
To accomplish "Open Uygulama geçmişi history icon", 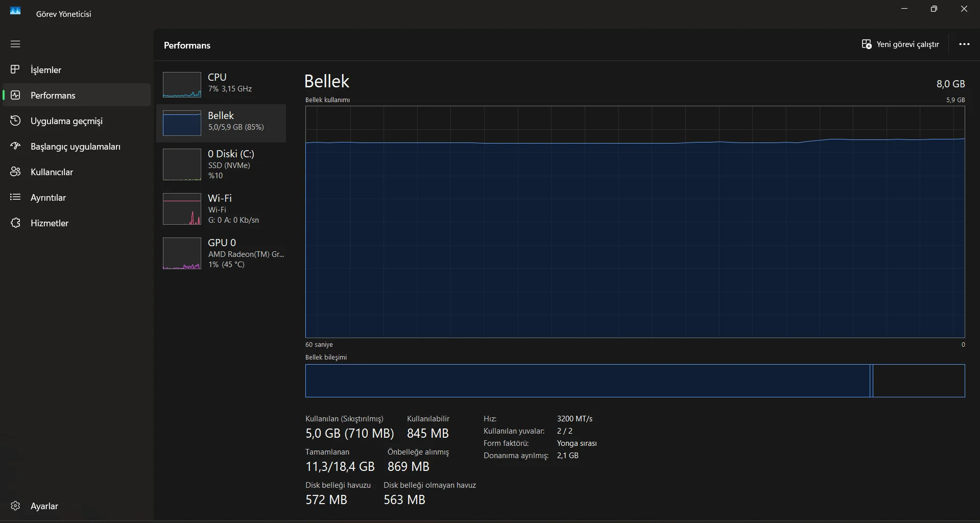I will pyautogui.click(x=15, y=121).
